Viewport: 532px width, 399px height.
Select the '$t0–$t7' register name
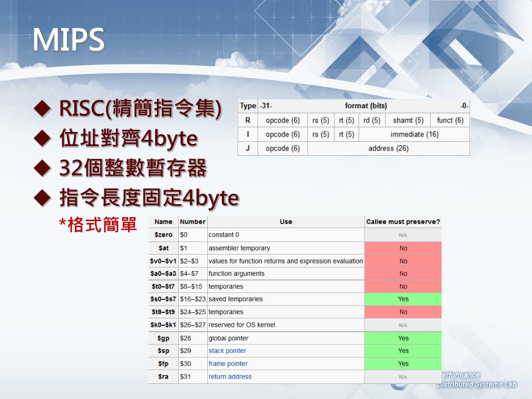pyautogui.click(x=163, y=287)
